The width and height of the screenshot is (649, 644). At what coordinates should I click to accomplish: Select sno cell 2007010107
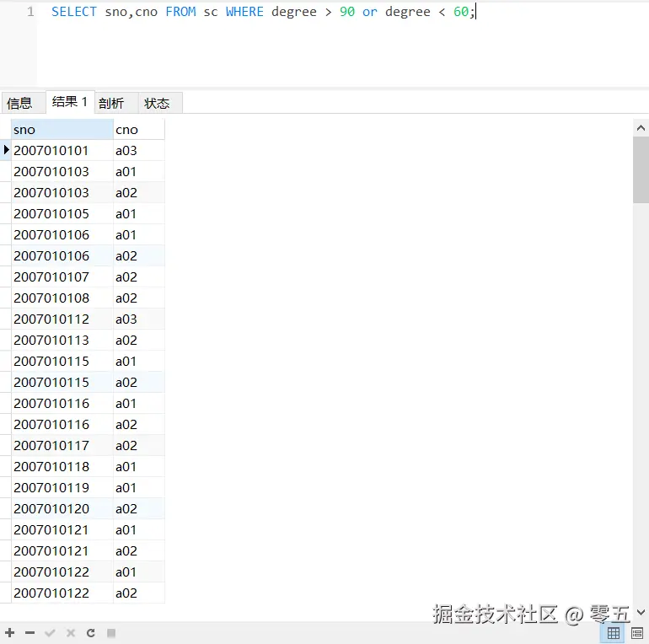pos(62,276)
